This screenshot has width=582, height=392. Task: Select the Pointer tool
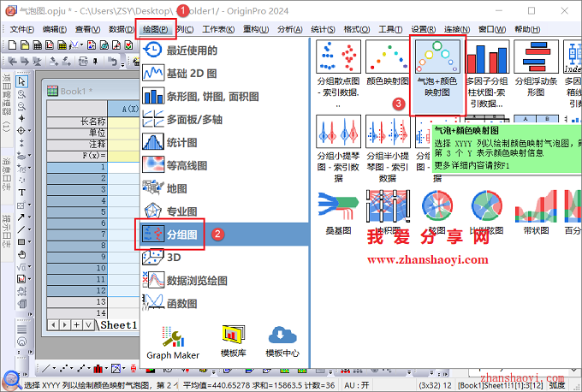tap(22, 81)
